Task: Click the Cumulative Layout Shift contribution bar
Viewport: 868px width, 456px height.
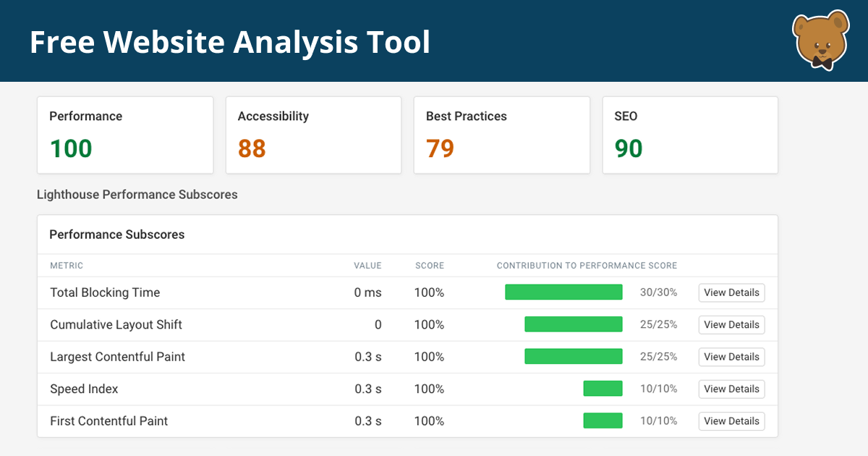Action: coord(573,325)
